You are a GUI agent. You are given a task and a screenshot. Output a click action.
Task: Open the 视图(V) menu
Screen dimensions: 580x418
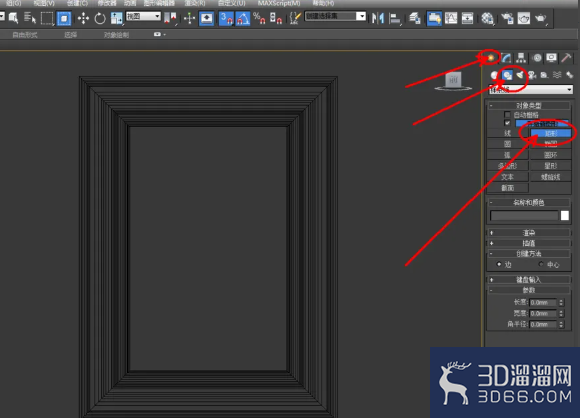[44, 3]
